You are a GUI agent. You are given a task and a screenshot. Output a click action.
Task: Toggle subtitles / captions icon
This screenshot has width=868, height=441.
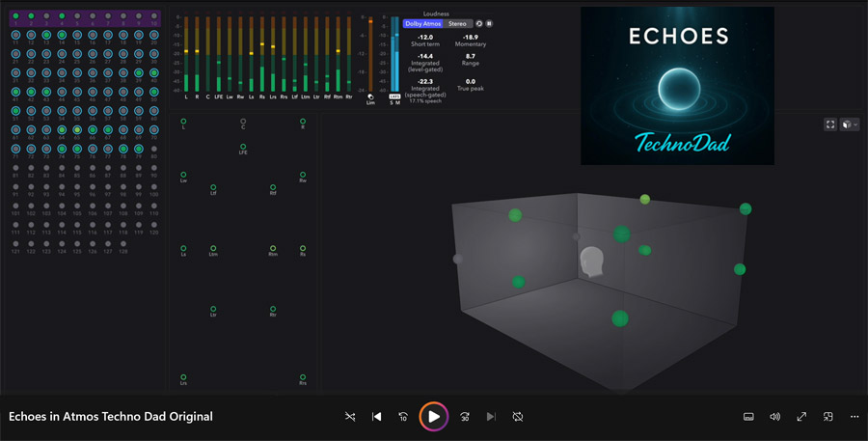click(x=748, y=417)
